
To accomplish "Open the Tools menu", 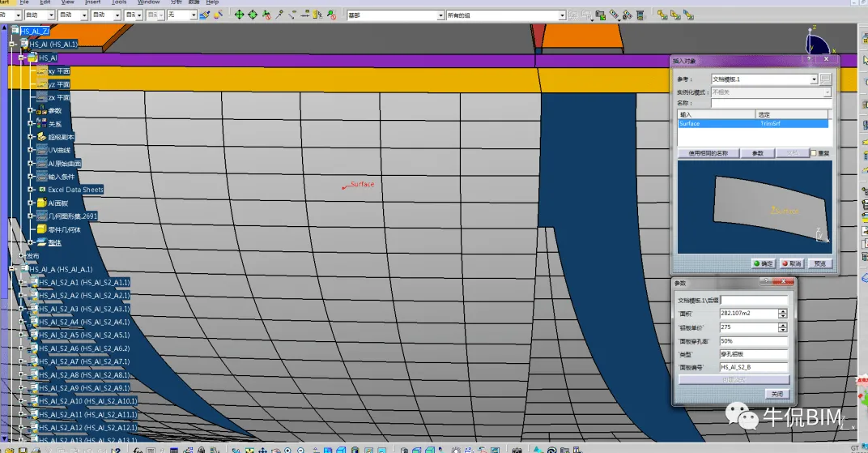I will click(119, 2).
